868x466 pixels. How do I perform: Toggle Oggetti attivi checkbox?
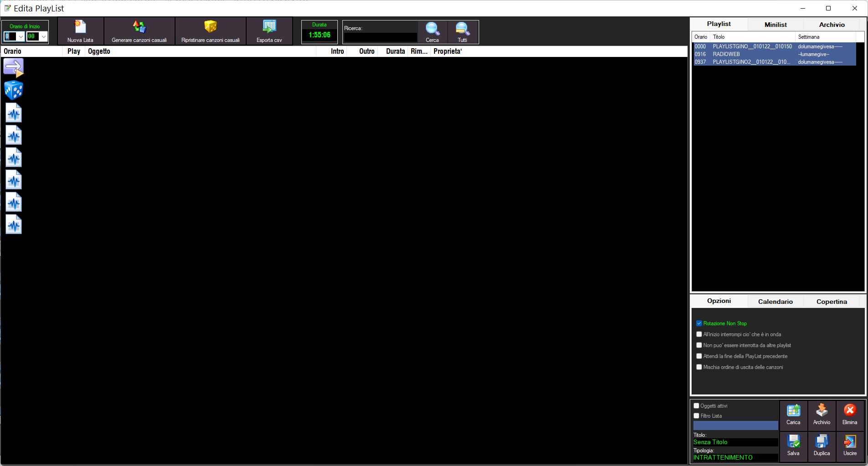(696, 406)
